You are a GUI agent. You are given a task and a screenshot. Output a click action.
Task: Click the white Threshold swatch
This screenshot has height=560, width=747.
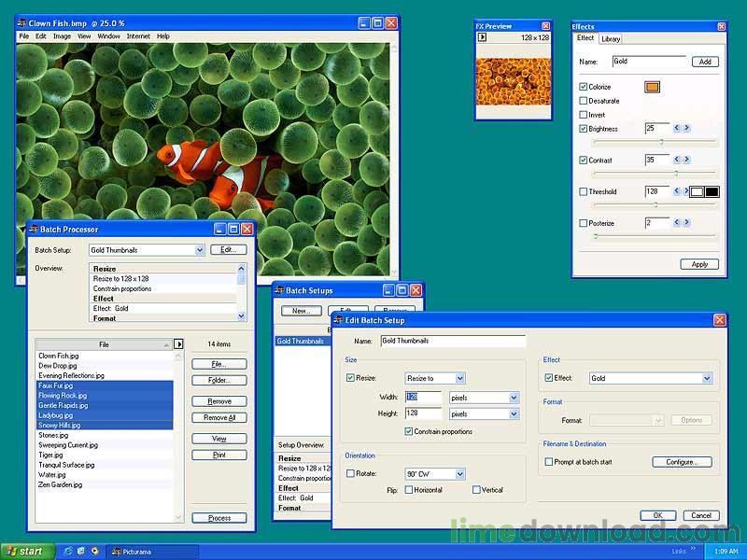click(697, 191)
